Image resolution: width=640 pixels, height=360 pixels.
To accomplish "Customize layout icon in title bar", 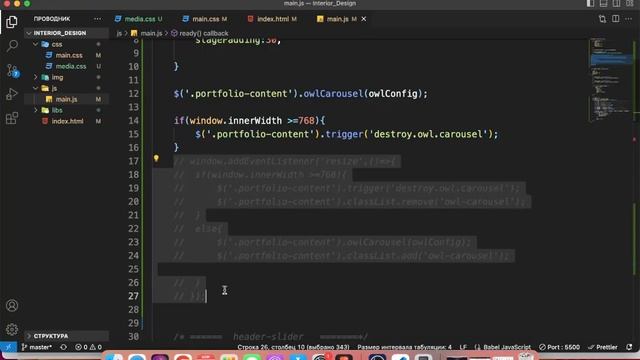I will (629, 3).
